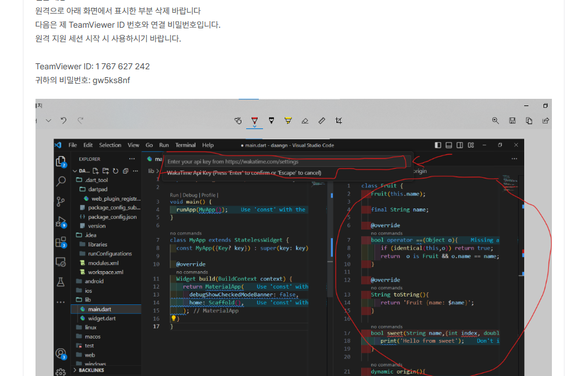Open File menu in VS Code

pyautogui.click(x=73, y=145)
